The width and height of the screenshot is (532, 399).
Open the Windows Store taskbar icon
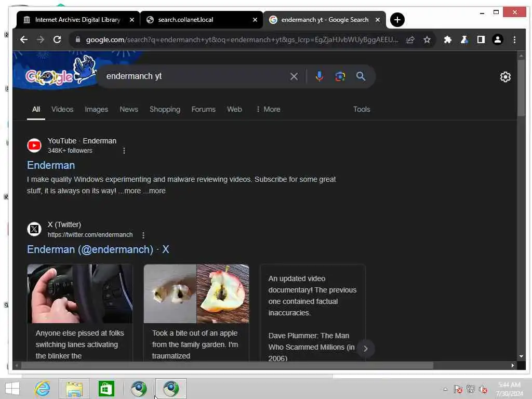pyautogui.click(x=106, y=389)
